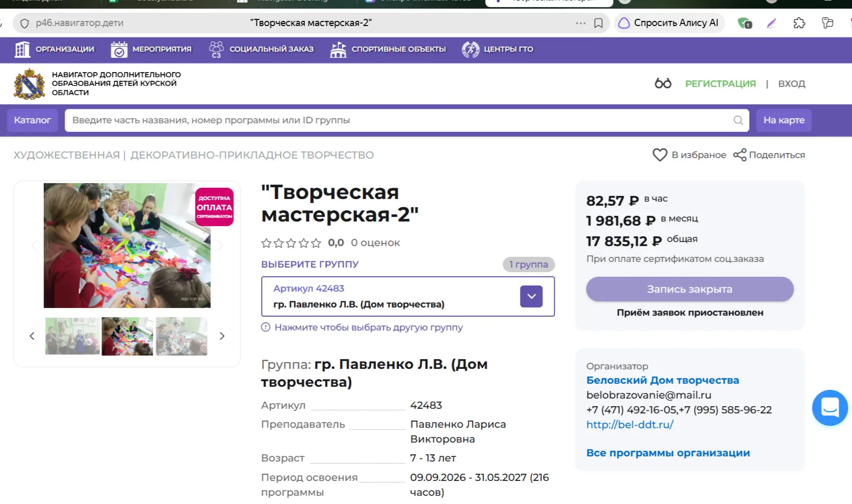
Task: Click the Вход link
Action: point(792,83)
